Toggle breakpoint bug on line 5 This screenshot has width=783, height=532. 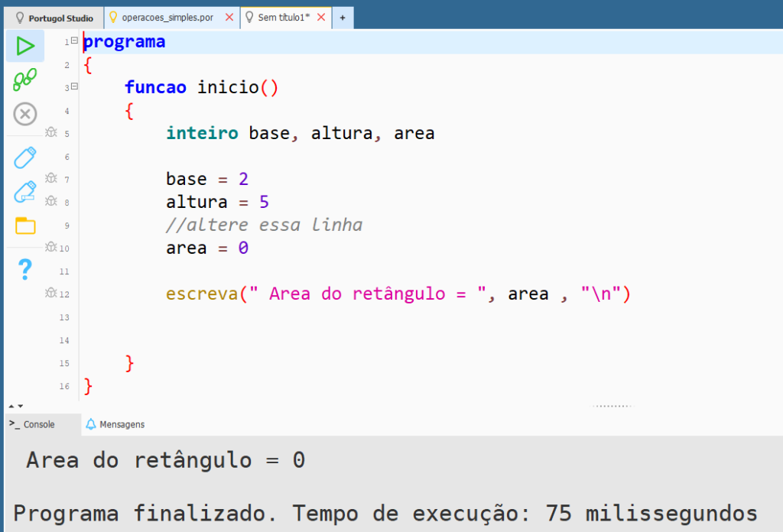pos(51,132)
